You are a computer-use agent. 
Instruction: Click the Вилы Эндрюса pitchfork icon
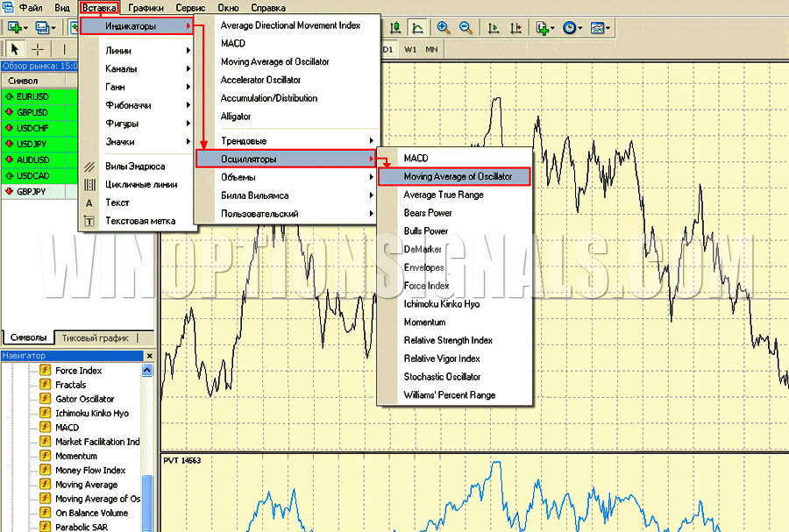tap(89, 167)
